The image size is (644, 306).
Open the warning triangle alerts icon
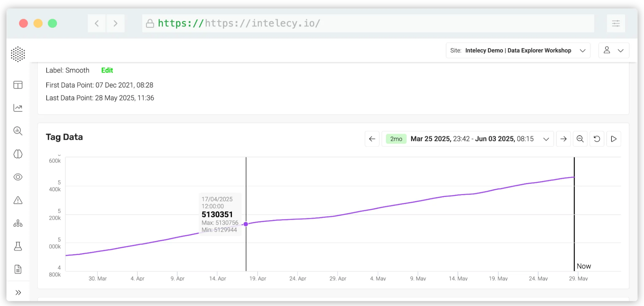18,200
